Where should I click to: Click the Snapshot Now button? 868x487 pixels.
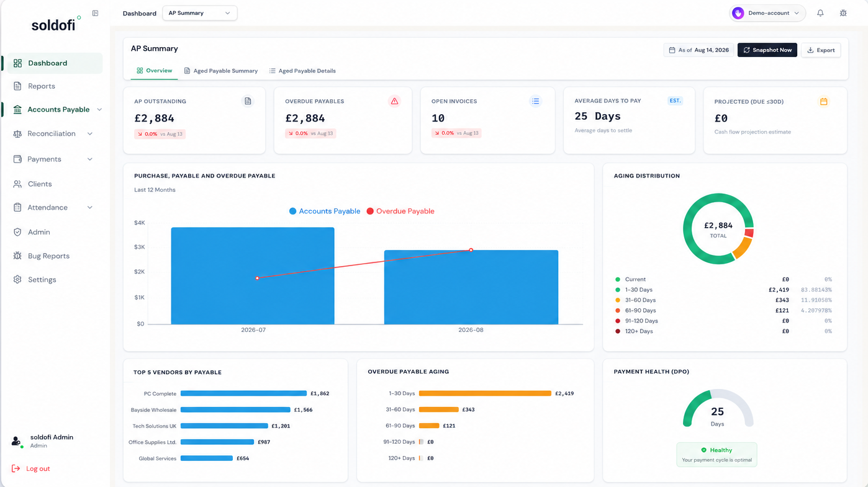[x=767, y=50]
